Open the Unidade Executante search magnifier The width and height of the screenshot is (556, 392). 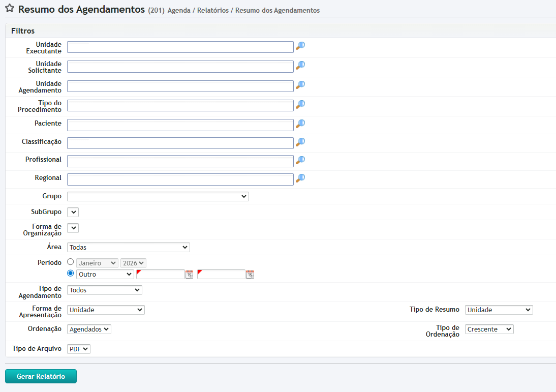pos(300,46)
